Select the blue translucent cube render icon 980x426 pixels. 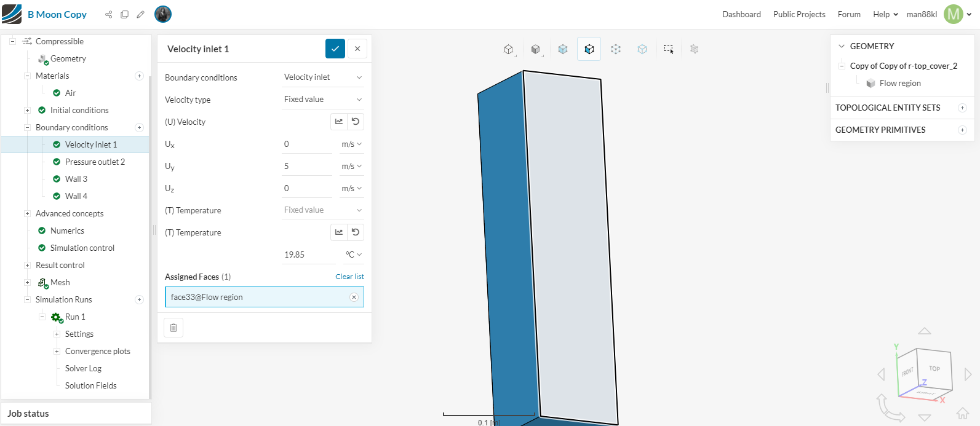[563, 49]
